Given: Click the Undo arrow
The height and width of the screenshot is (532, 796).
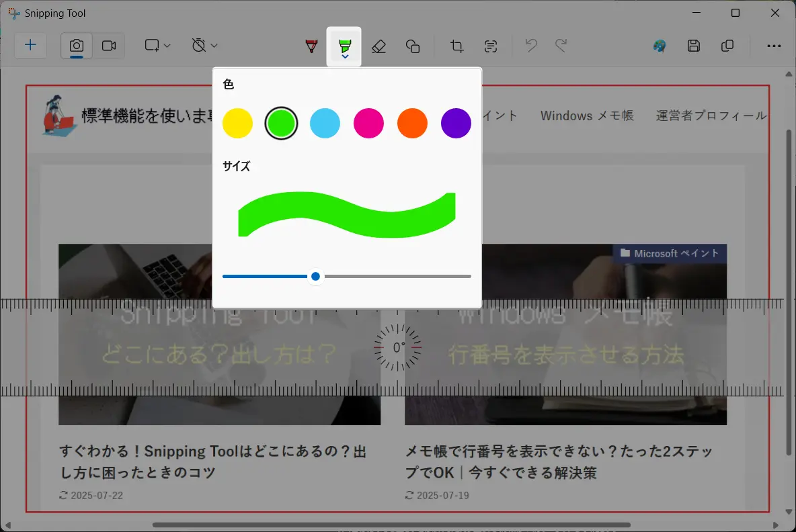Looking at the screenshot, I should click(x=531, y=46).
